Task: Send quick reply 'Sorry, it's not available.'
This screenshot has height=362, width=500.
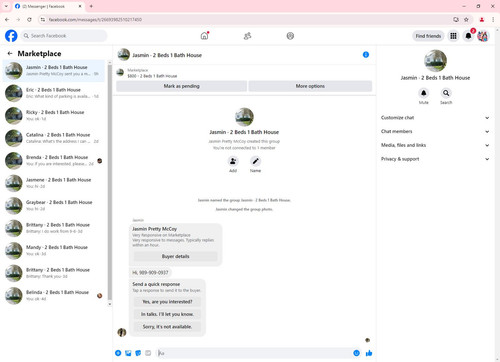Action: [167, 327]
